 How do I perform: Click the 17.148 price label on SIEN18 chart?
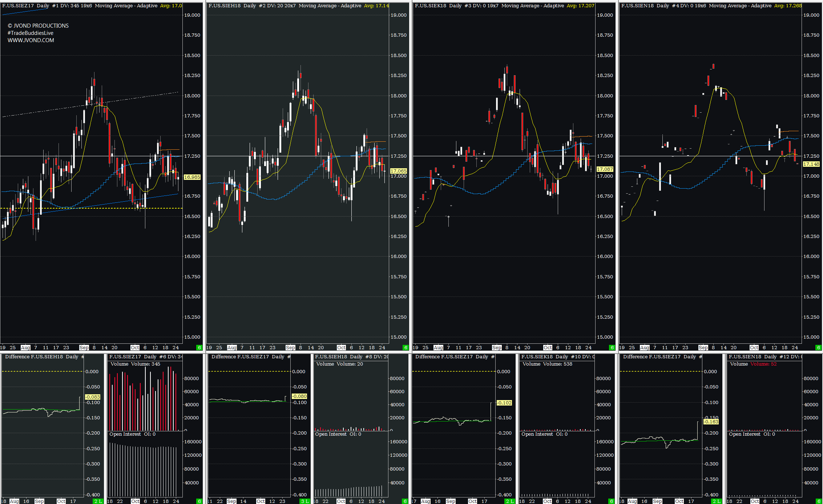(x=811, y=164)
